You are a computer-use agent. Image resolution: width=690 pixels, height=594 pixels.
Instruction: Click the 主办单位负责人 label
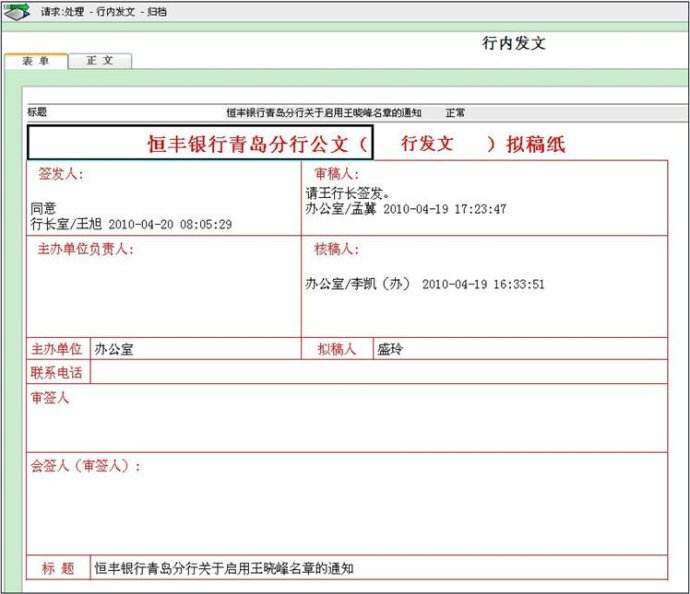click(x=85, y=249)
